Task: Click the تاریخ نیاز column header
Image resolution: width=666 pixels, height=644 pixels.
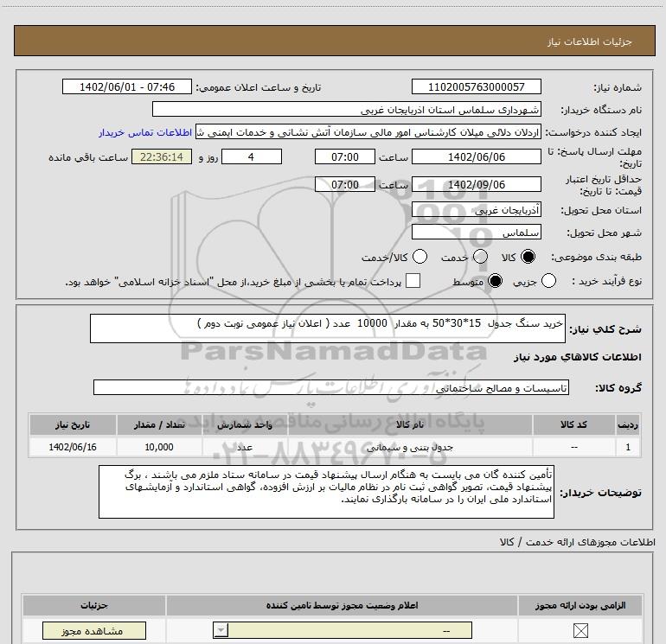Action: click(x=73, y=424)
